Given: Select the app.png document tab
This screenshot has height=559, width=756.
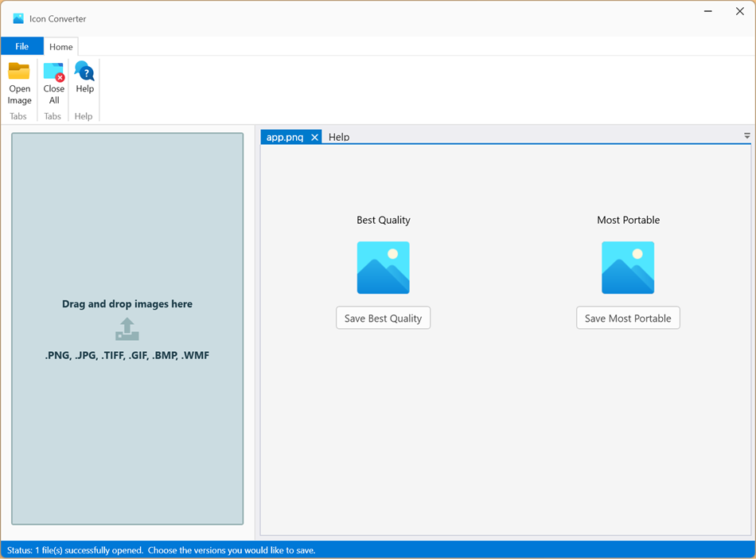Looking at the screenshot, I should point(286,136).
